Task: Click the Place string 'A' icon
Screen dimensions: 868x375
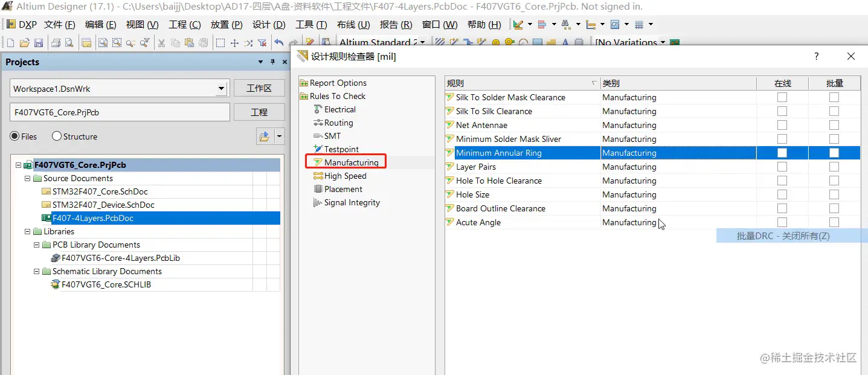Action: pyautogui.click(x=565, y=43)
